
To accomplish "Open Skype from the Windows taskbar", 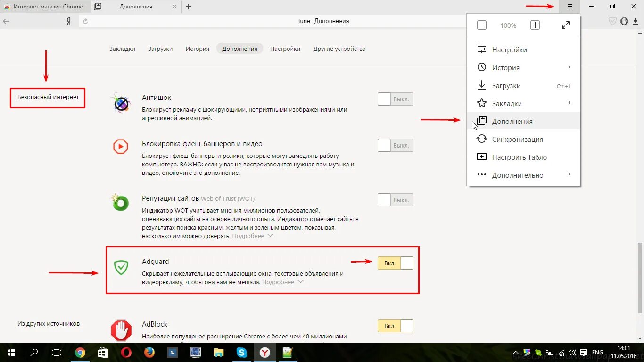I will [242, 352].
